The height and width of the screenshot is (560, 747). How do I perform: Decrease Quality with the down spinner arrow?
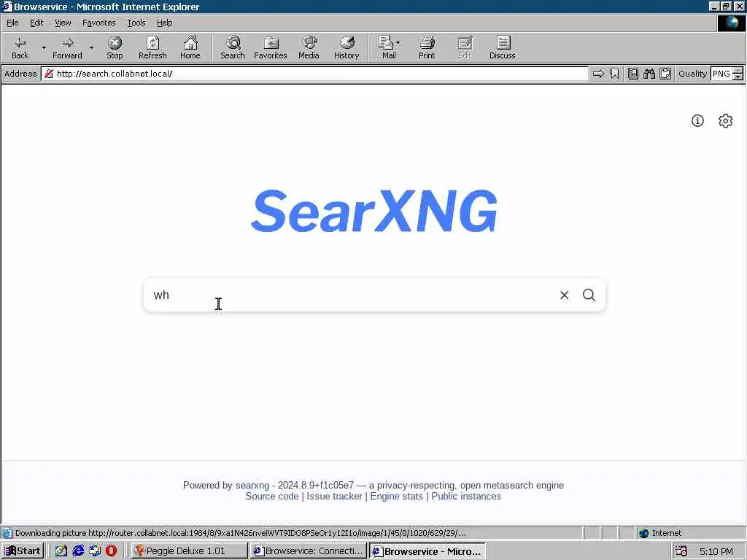click(738, 77)
